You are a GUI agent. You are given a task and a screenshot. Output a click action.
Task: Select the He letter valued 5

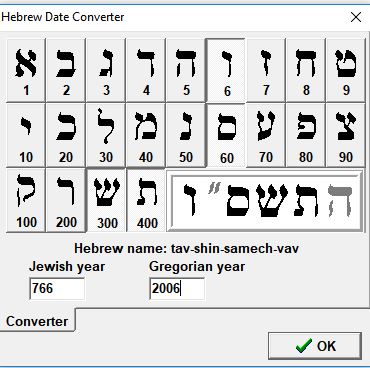(x=186, y=70)
